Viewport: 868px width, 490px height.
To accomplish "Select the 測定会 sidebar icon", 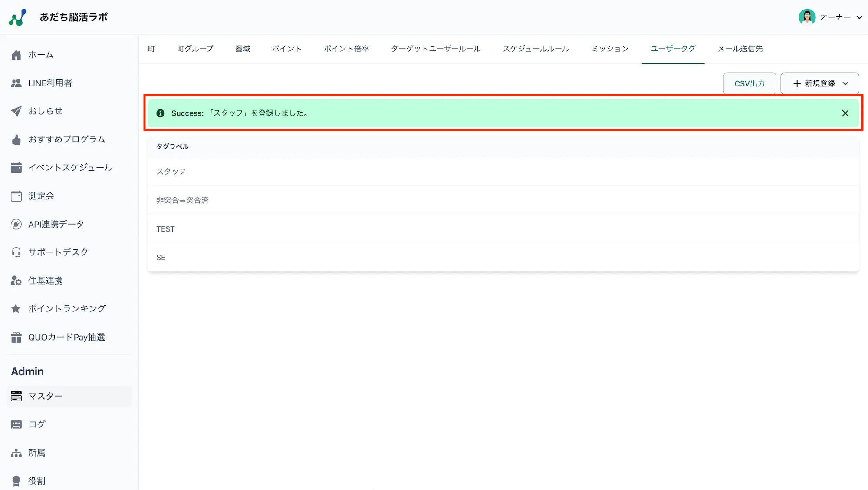I will [x=16, y=196].
